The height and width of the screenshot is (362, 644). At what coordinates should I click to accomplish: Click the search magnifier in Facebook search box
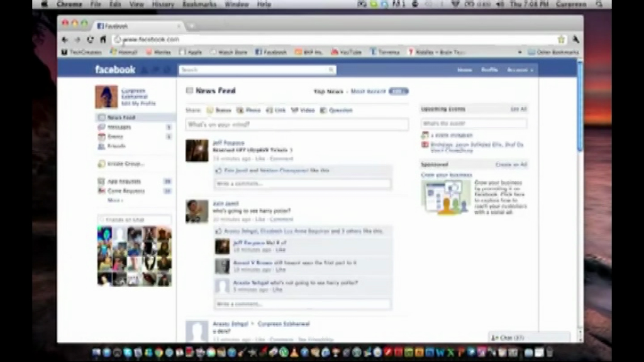331,70
